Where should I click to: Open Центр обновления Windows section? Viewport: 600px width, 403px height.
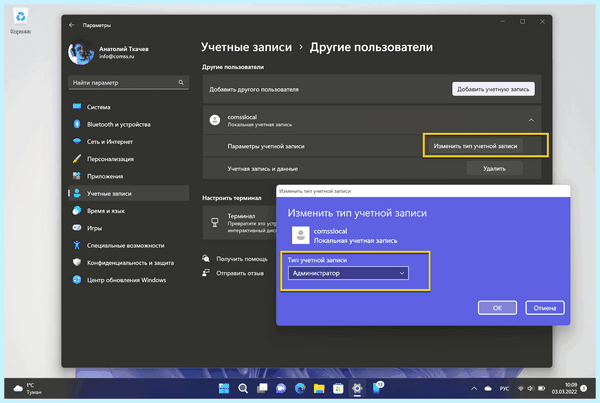coord(129,280)
